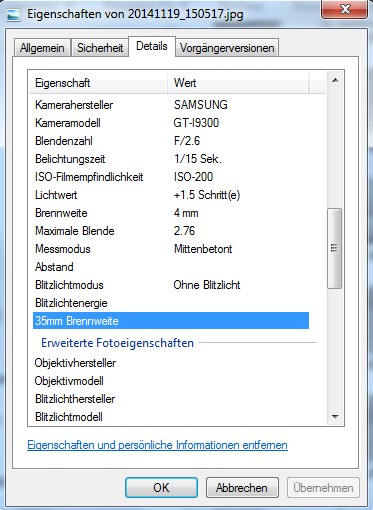Image resolution: width=373 pixels, height=510 pixels.
Task: Click the F/2.6 value
Action: coord(187,141)
